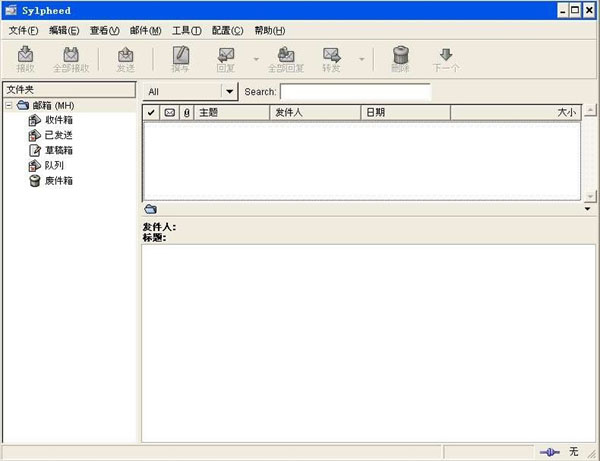600x461 pixels.
Task: Minimize the Sylpheed window
Action: point(562,10)
